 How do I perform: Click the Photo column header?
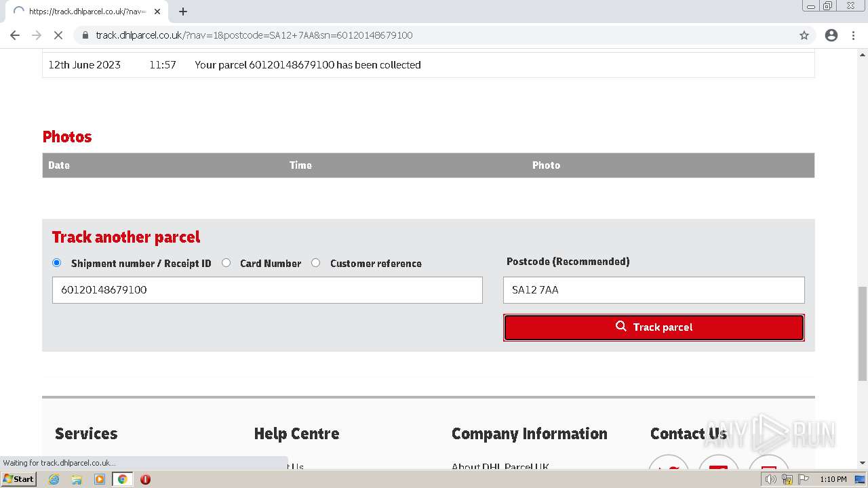pos(546,165)
